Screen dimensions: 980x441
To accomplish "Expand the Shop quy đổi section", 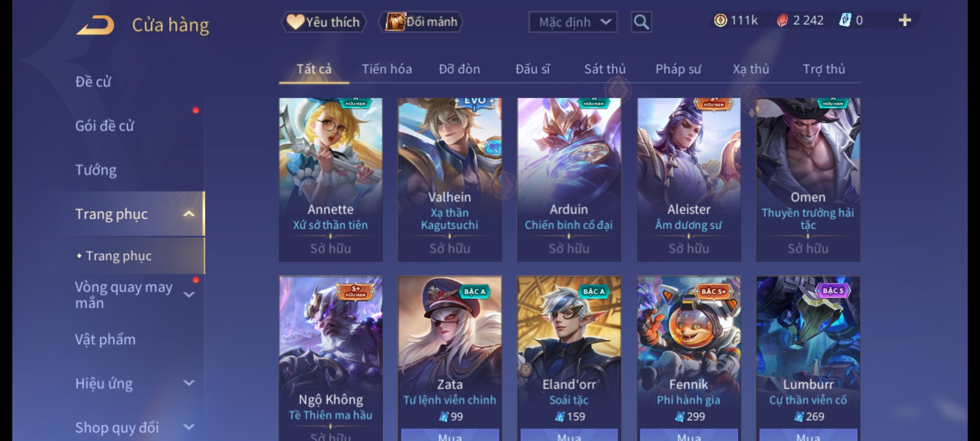I will (189, 427).
